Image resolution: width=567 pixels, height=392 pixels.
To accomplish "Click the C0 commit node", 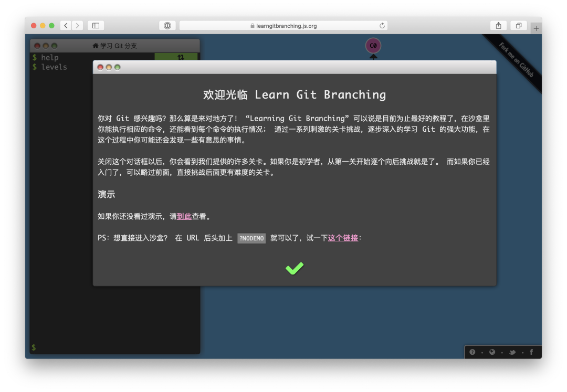I will 373,46.
